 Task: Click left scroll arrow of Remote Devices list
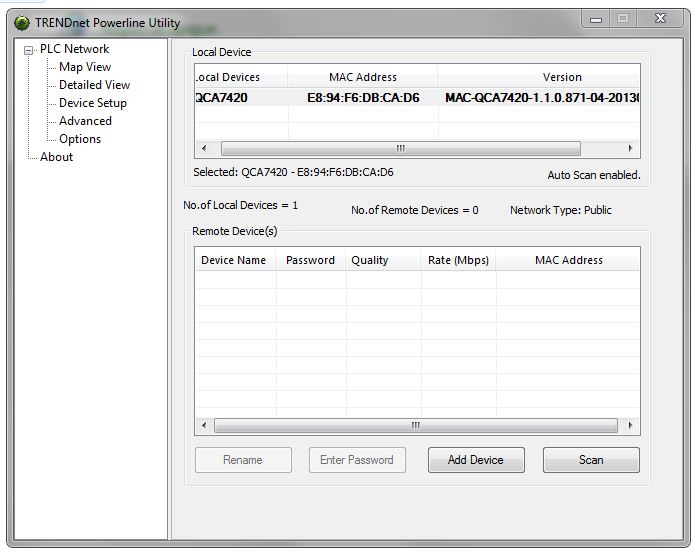tap(204, 426)
